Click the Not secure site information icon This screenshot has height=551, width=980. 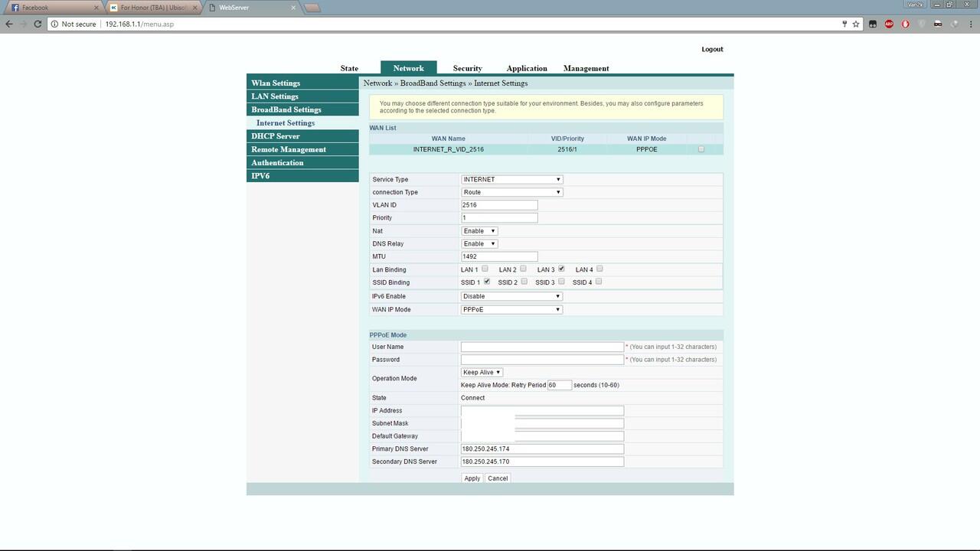coord(54,24)
